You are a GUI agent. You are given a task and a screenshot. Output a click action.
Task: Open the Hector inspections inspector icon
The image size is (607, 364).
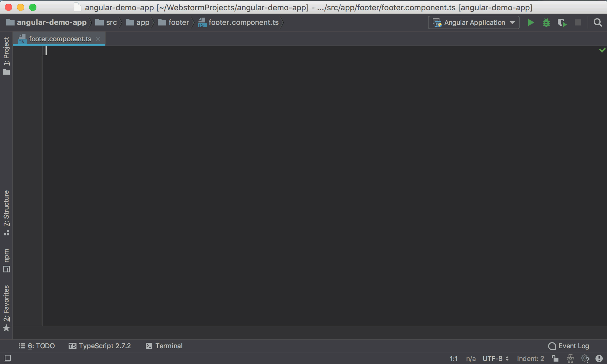pos(571,359)
